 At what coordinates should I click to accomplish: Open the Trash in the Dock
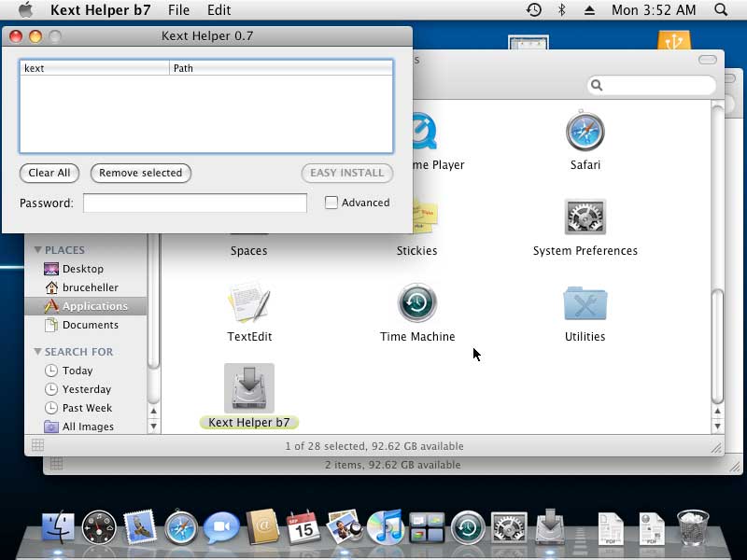coord(693,527)
